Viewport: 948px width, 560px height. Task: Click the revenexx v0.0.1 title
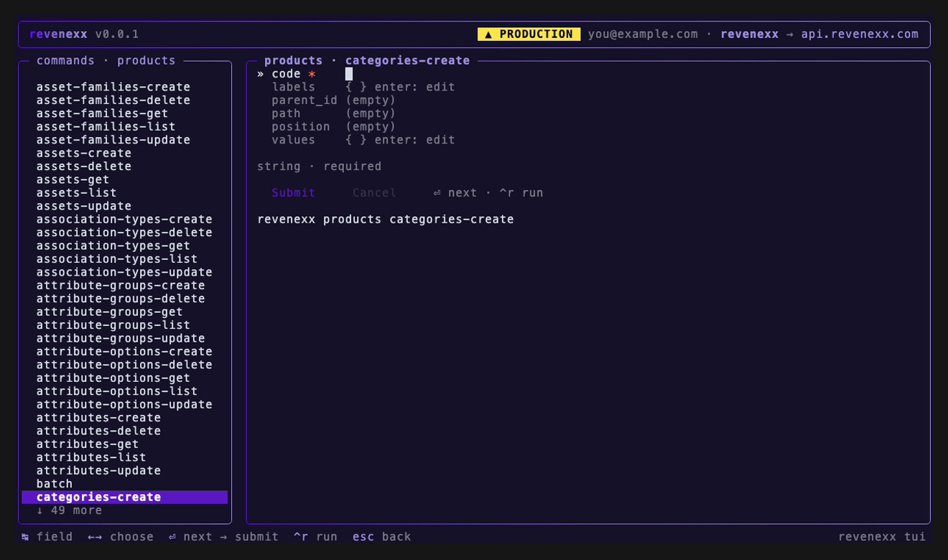[84, 34]
